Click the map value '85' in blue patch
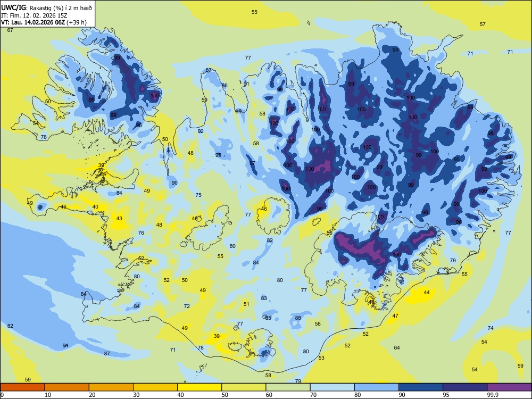The height and width of the screenshot is (399, 532). click(268, 318)
